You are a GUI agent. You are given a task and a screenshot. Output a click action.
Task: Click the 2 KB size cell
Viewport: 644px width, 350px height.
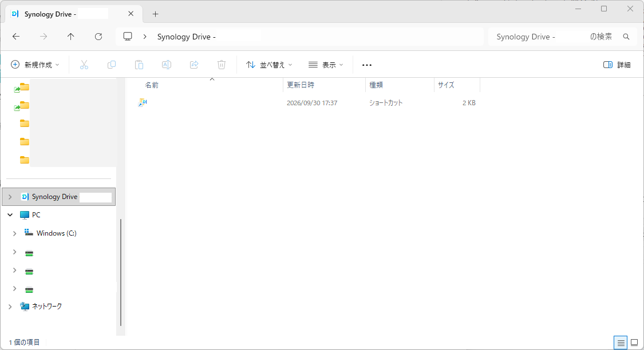(469, 103)
